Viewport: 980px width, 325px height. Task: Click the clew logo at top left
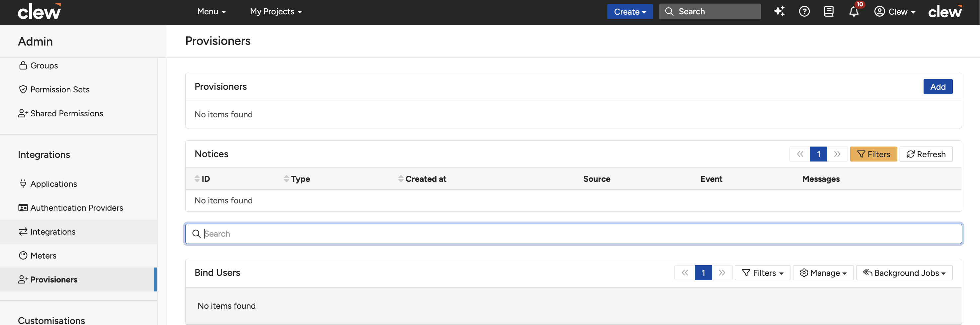tap(39, 11)
